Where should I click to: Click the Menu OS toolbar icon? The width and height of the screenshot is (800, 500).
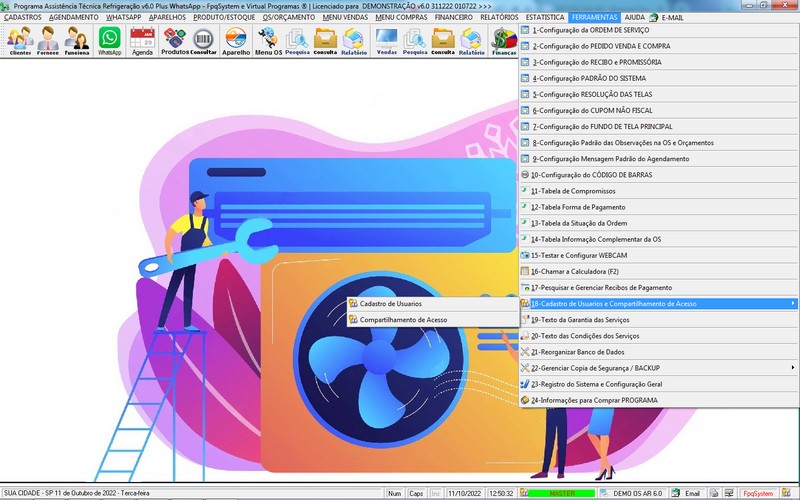pos(268,41)
